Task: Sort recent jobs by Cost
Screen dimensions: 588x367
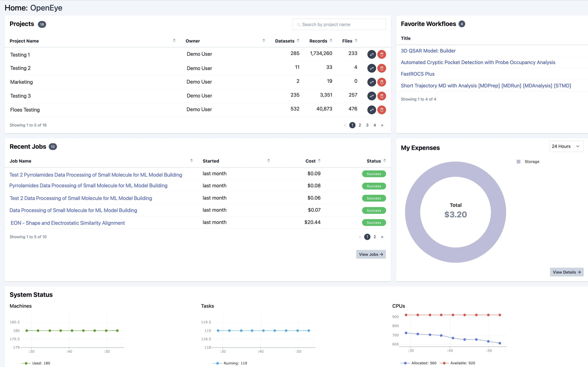Action: click(319, 161)
